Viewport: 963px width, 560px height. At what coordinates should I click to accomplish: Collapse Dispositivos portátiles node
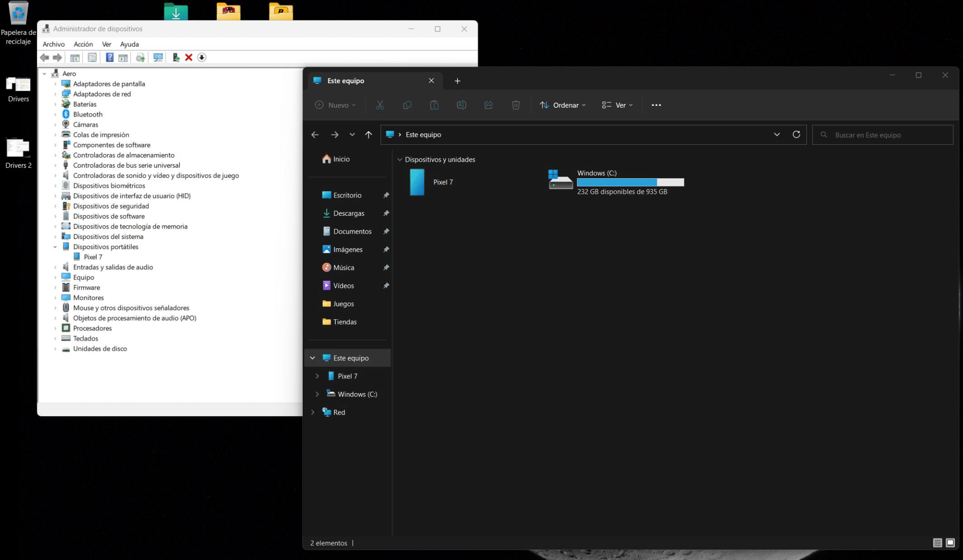click(55, 247)
